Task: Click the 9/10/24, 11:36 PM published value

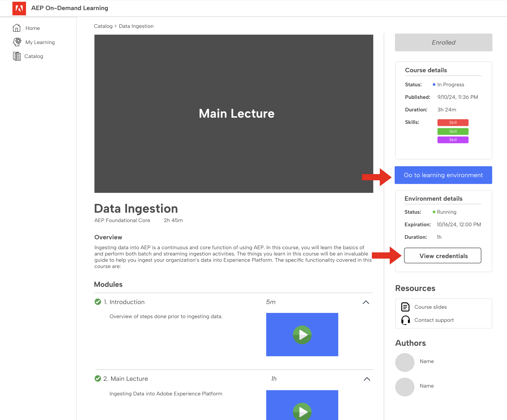Action: [458, 97]
